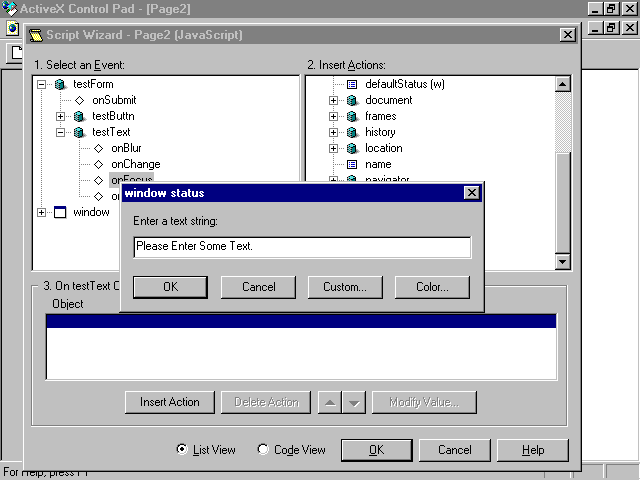Click the onSubmit event diamond icon
The image size is (640, 480).
tap(80, 101)
